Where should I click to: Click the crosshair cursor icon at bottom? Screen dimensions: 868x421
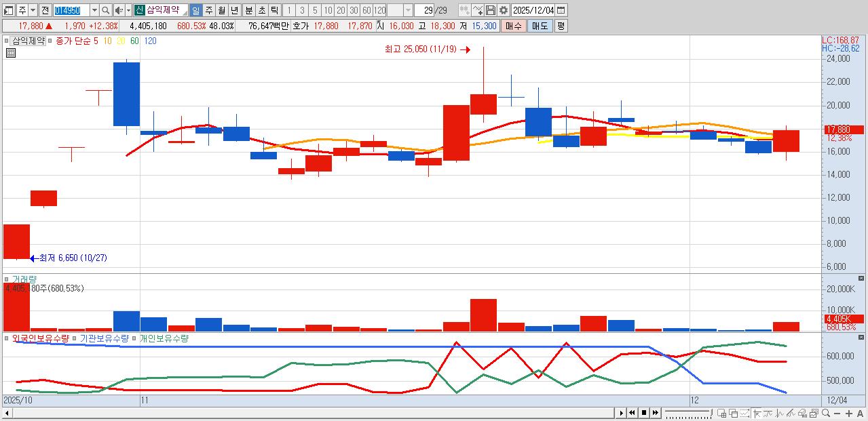757,413
